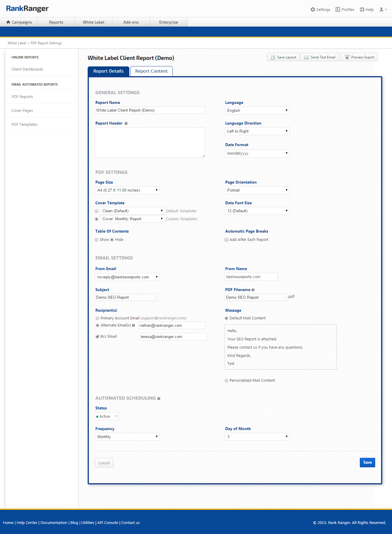The image size is (392, 534).
Task: Click into the Subject text field
Action: (125, 297)
